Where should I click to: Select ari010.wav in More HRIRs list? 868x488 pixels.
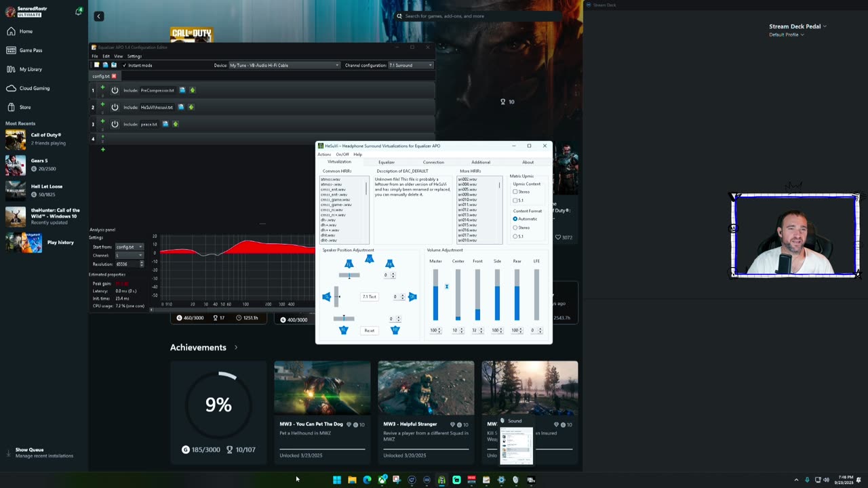467,200
